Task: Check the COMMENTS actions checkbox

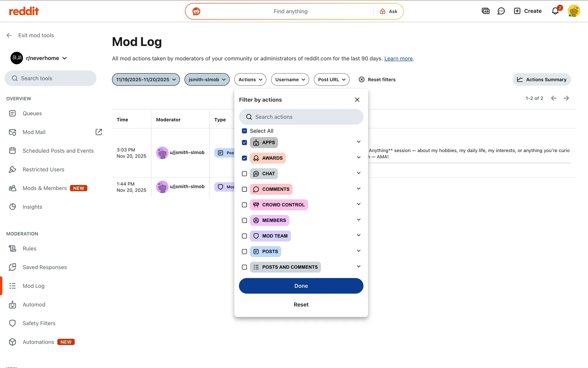Action: click(244, 189)
